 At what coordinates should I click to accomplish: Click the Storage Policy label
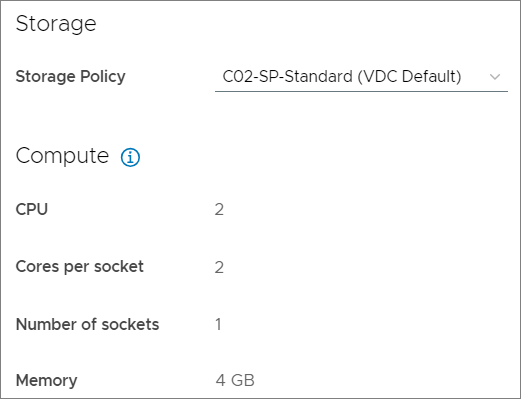(71, 77)
